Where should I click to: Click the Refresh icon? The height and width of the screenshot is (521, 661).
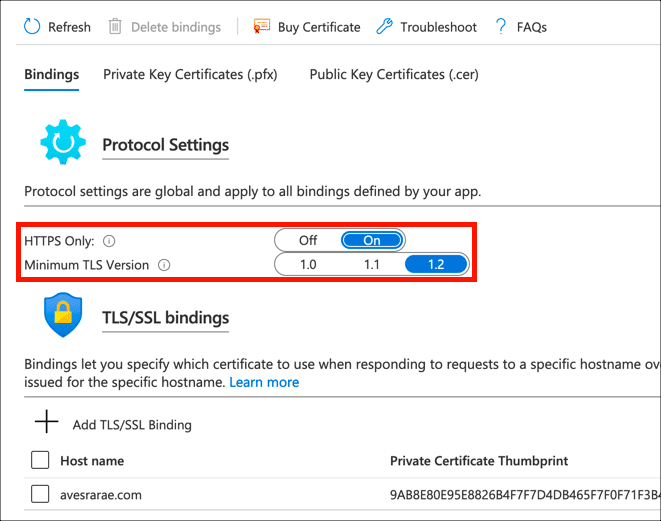[32, 27]
